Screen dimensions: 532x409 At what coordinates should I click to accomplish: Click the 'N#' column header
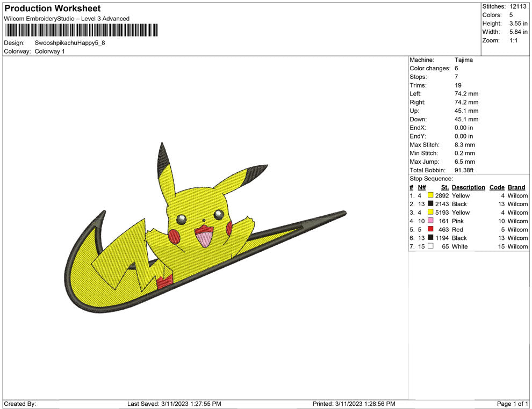422,187
